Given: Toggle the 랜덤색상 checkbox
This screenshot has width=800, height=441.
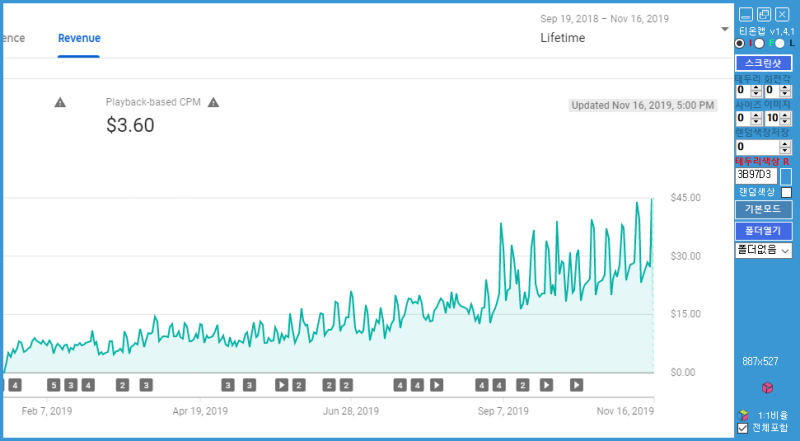Looking at the screenshot, I should click(x=786, y=192).
